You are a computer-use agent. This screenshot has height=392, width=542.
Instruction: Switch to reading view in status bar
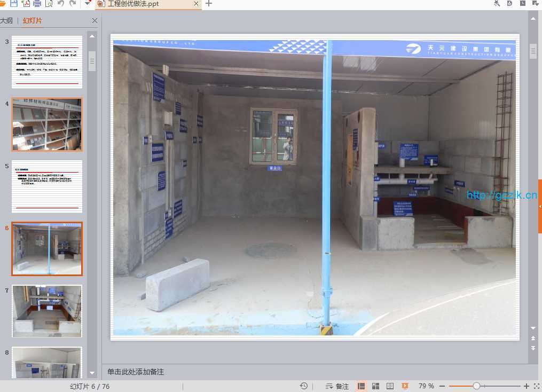390,386
